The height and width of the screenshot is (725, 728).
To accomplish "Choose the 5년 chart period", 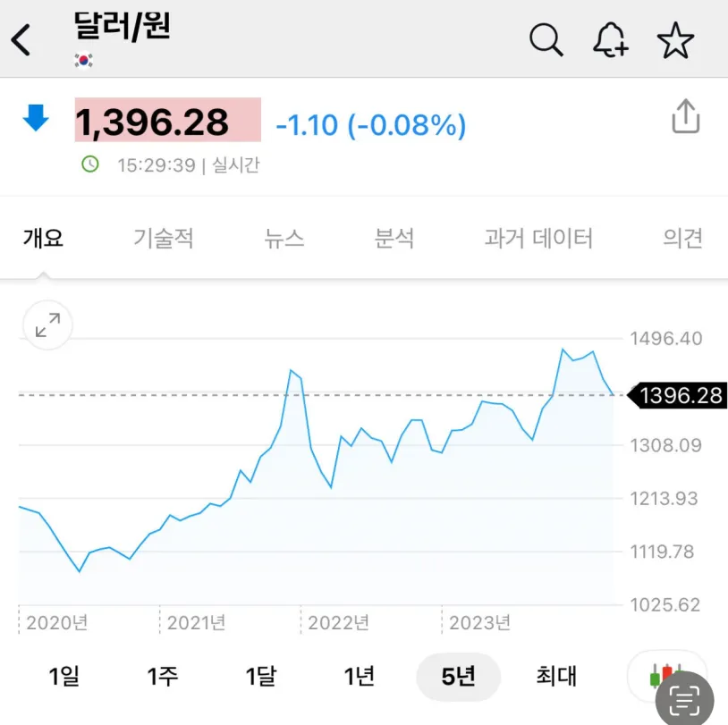I will 458,676.
